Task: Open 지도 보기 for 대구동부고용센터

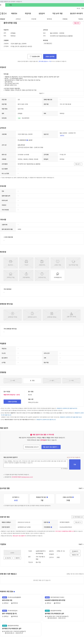Action: (x=78, y=522)
